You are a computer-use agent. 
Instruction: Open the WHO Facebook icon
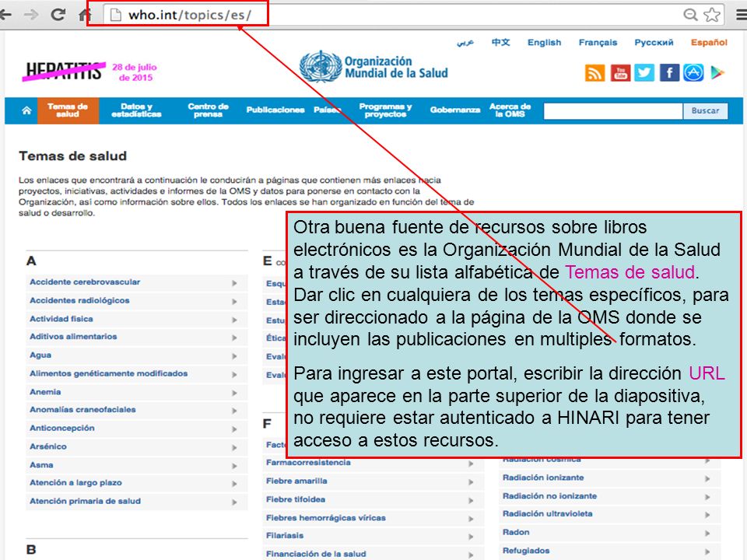pyautogui.click(x=669, y=73)
